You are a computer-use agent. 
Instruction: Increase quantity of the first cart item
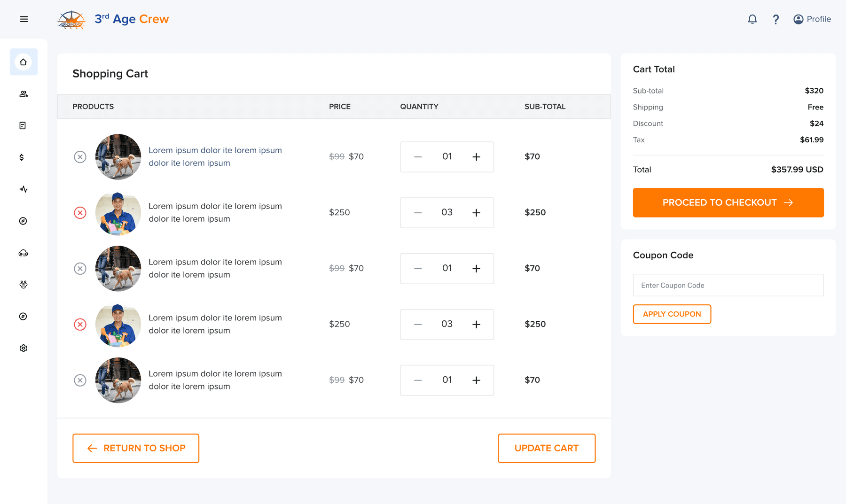476,157
